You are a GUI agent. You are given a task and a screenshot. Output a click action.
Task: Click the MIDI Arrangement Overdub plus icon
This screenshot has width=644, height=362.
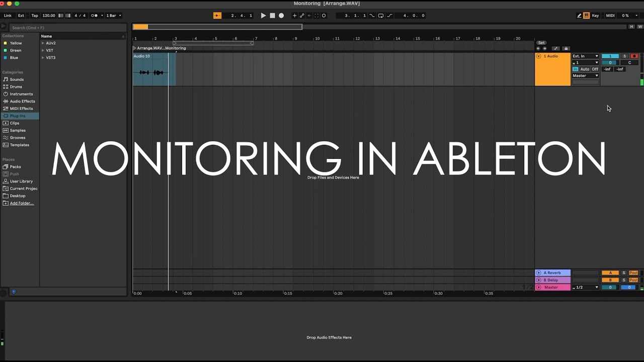(x=295, y=16)
